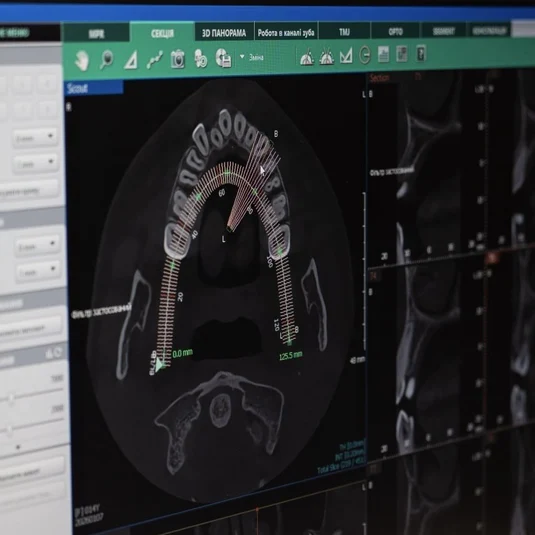Open the Робота в каналі зуба tab
This screenshot has width=535, height=535.
(286, 32)
